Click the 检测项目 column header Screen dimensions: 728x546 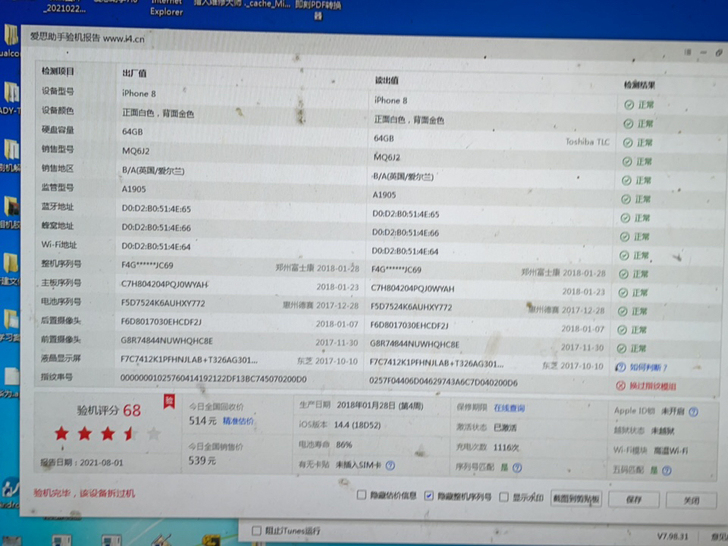tap(58, 72)
